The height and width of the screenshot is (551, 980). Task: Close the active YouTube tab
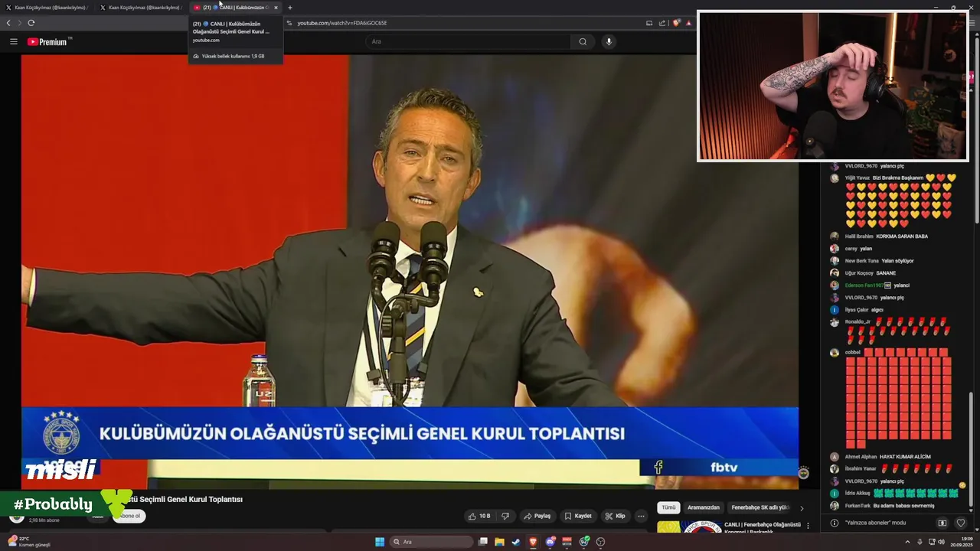tap(276, 8)
